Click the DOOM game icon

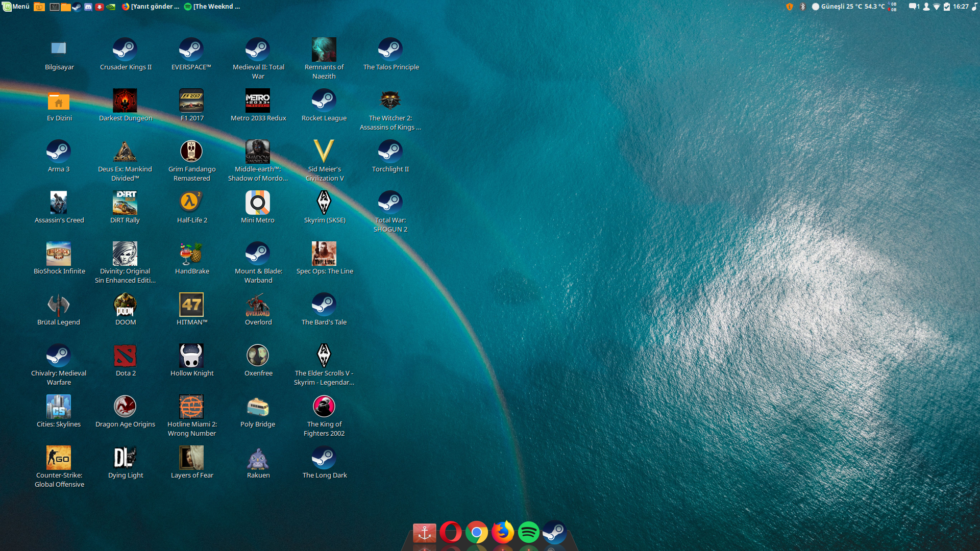[x=125, y=304]
